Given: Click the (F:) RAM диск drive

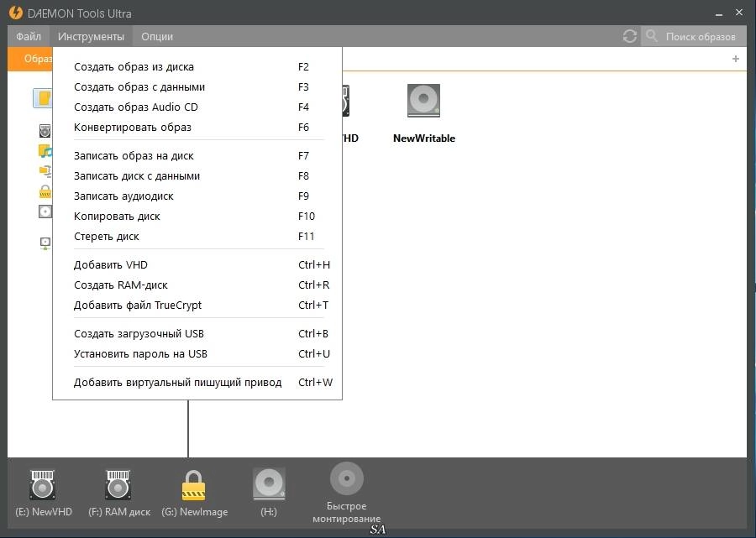Looking at the screenshot, I should tap(119, 493).
